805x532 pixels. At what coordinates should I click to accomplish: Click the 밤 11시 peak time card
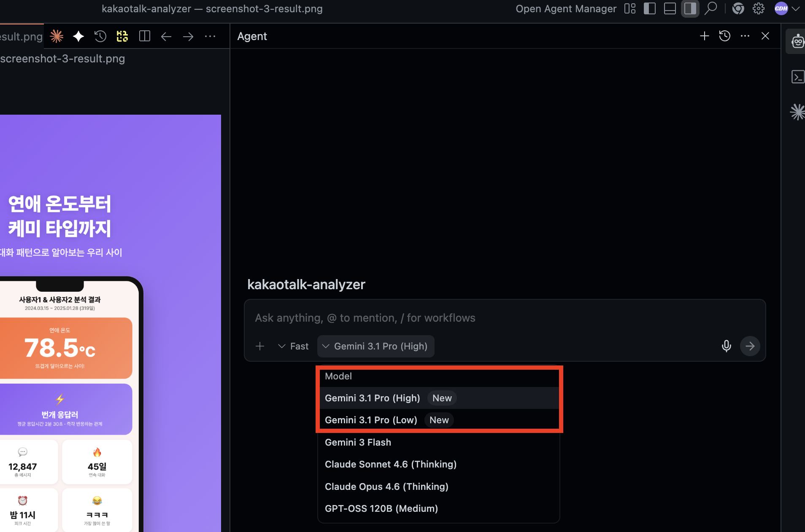29,510
